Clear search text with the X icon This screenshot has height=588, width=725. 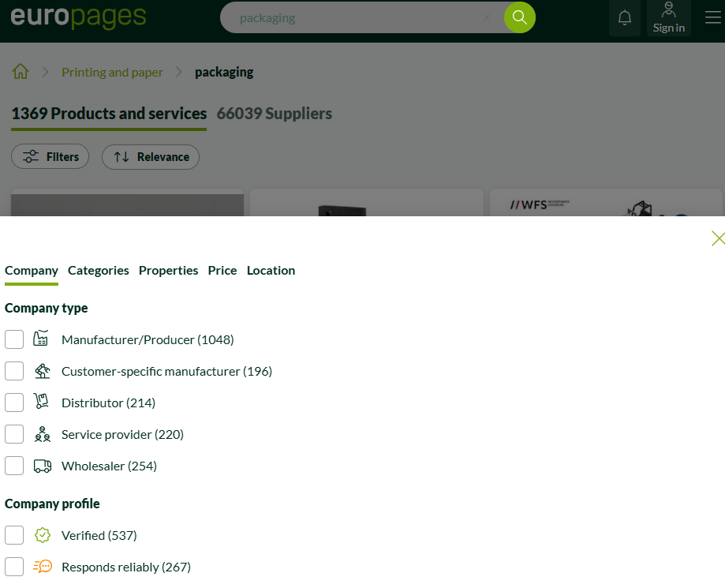click(487, 17)
